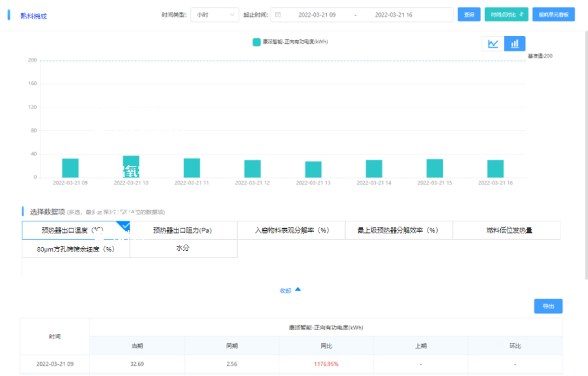This screenshot has width=588, height=376.
Task: Select 最上级预热器分解效率 data item
Action: (x=399, y=230)
